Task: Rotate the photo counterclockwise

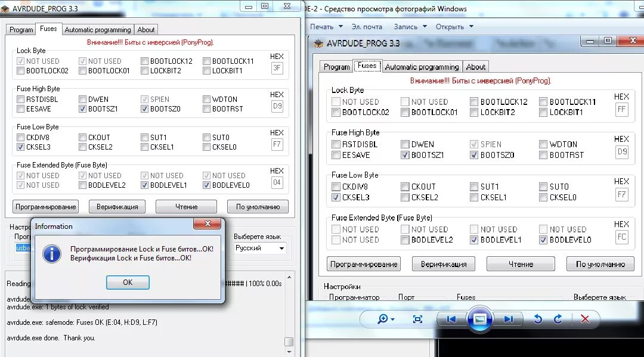Action: (538, 319)
